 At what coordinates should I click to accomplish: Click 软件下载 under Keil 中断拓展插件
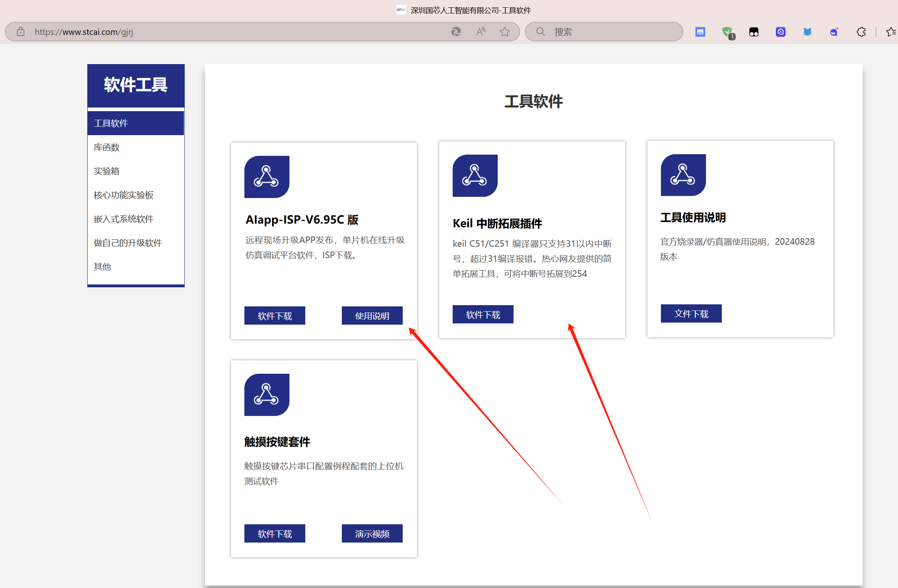pos(483,314)
